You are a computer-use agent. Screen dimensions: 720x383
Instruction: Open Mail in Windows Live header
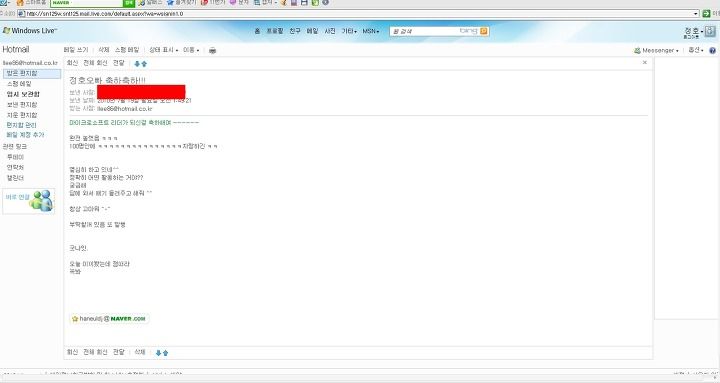click(x=312, y=31)
